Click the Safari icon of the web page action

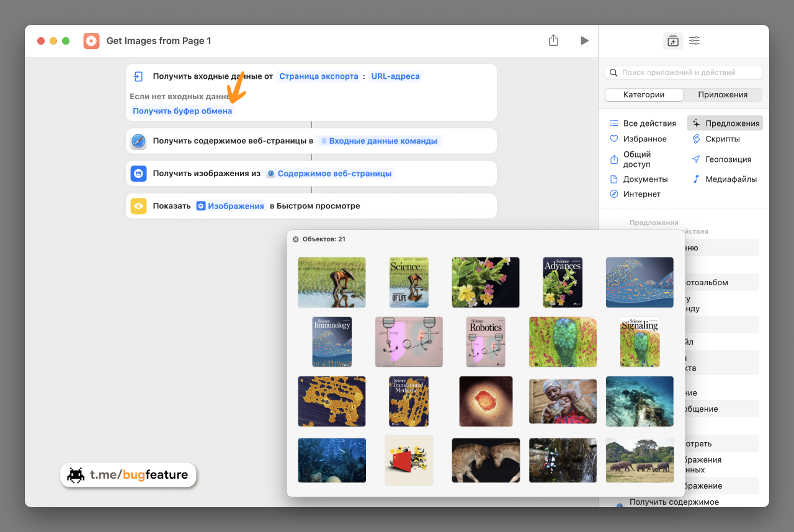point(138,141)
